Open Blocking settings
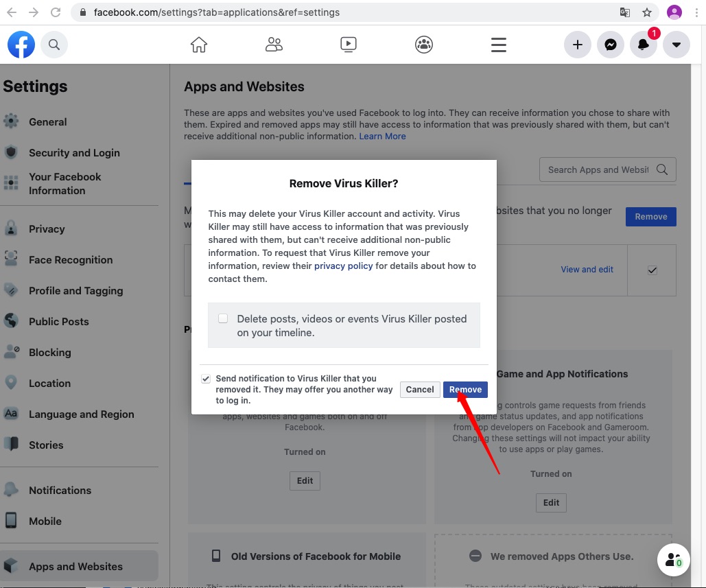Viewport: 706px width, 588px height. [49, 353]
